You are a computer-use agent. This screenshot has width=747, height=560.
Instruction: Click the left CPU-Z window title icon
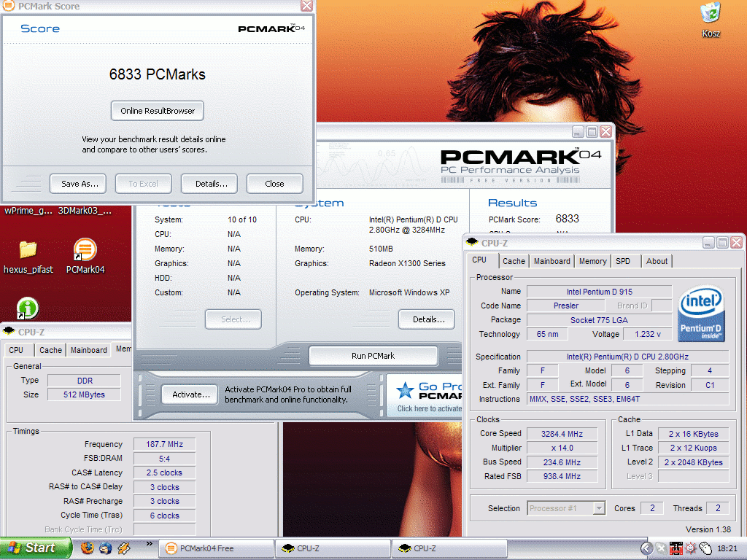coord(9,332)
